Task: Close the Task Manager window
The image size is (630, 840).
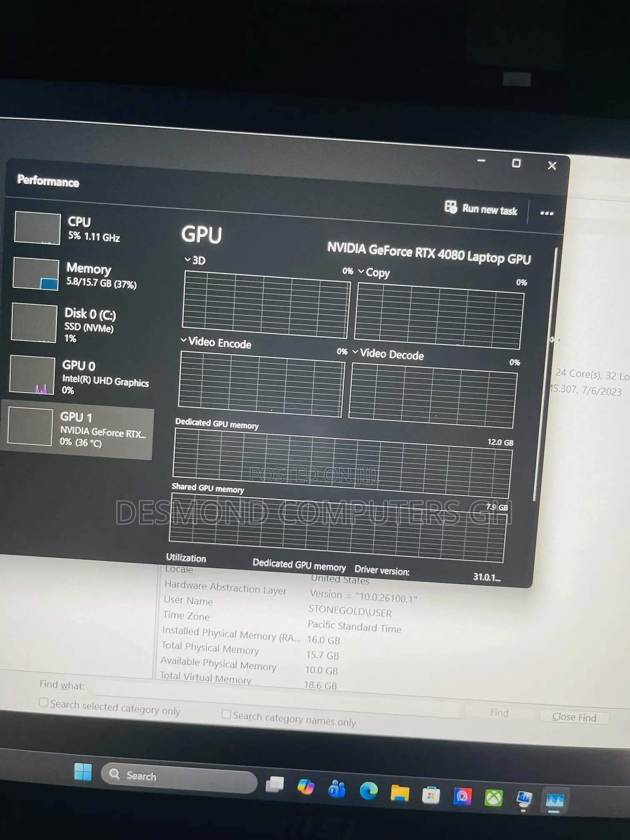Action: click(x=552, y=166)
